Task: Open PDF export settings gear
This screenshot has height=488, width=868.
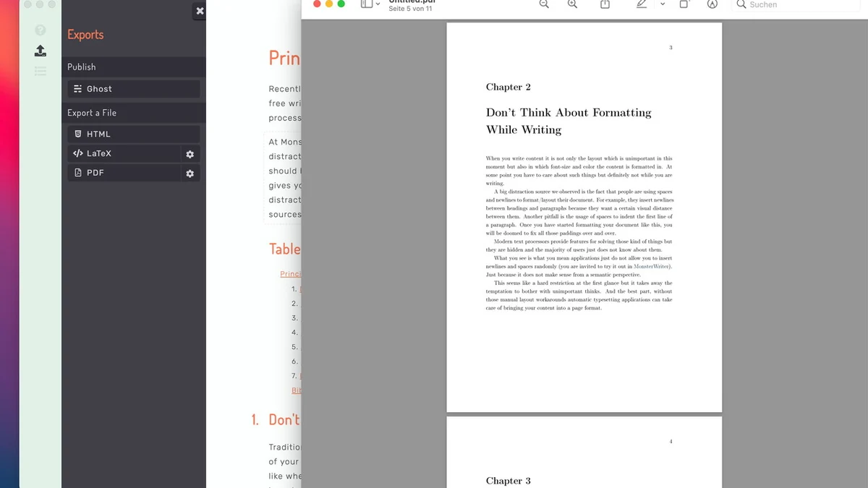Action: click(x=190, y=174)
